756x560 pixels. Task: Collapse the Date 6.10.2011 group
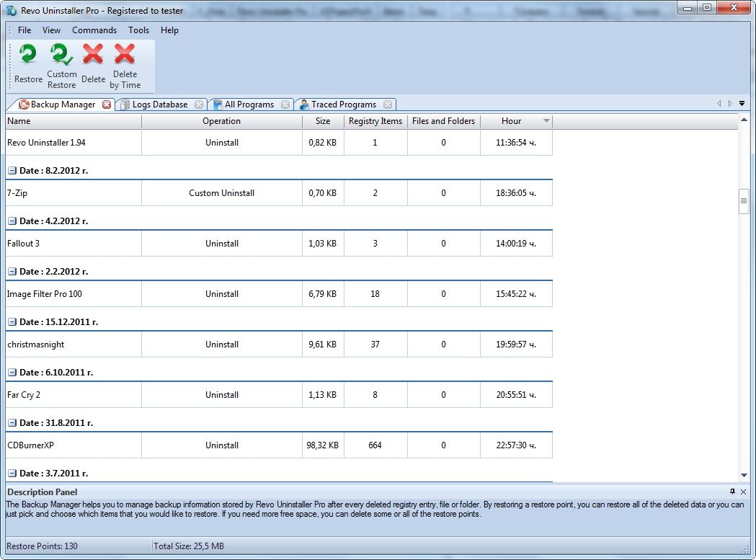click(x=12, y=373)
